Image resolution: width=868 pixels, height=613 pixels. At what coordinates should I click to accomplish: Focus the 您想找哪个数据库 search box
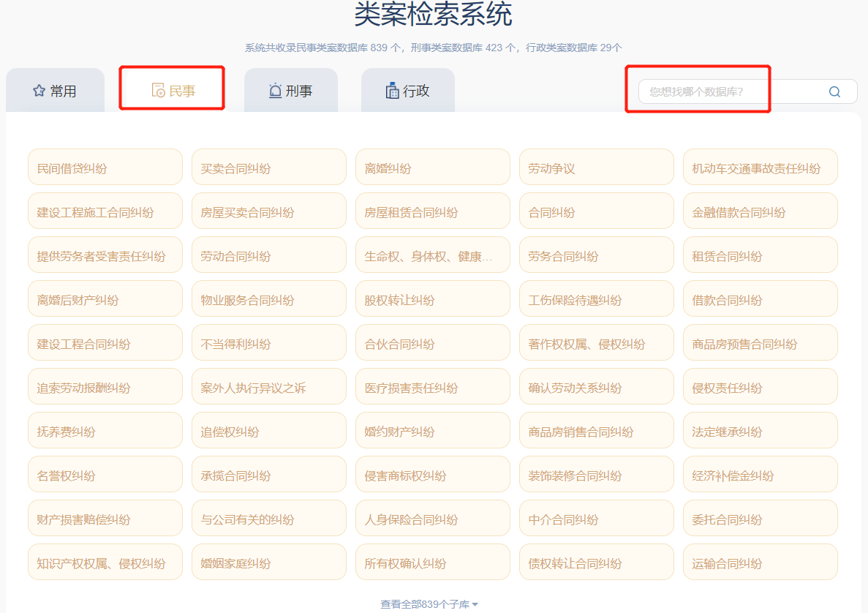(x=731, y=91)
